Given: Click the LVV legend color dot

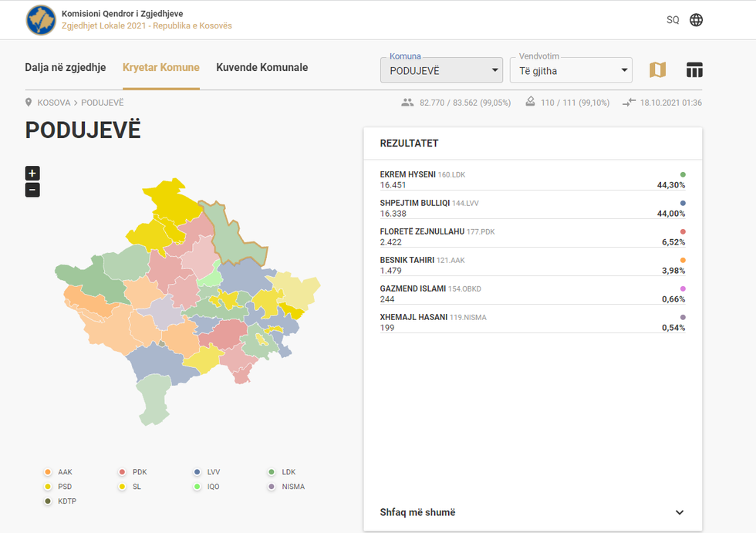Looking at the screenshot, I should [x=197, y=472].
